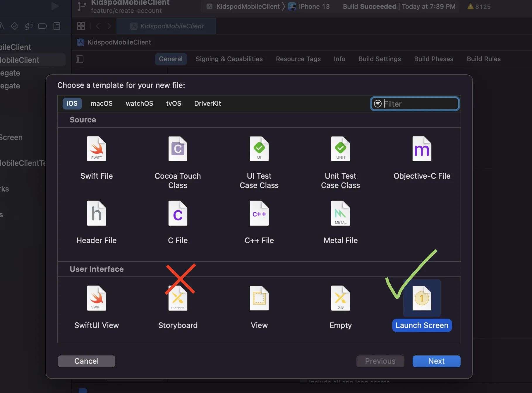Open the KidspodMobileClient scheme selector
Viewport: 532px width, 393px height.
[x=243, y=6]
